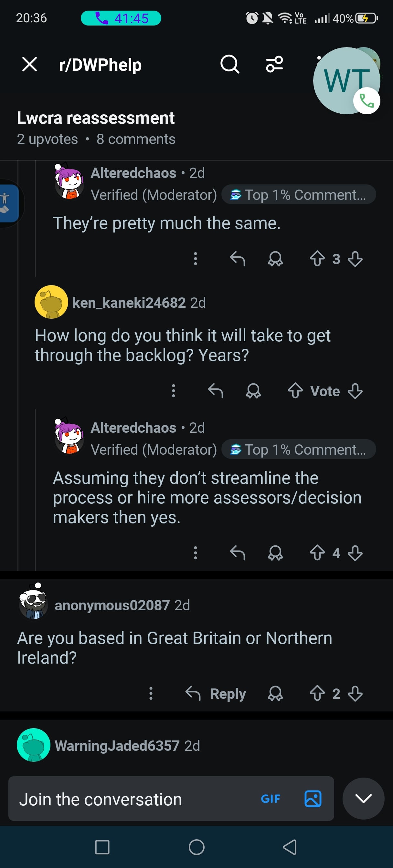Close the r/DWPhelp post view
Image resolution: width=393 pixels, height=868 pixels.
(x=29, y=64)
